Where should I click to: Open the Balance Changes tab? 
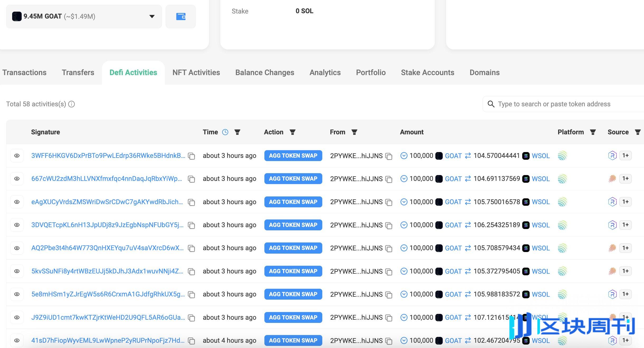click(x=265, y=72)
